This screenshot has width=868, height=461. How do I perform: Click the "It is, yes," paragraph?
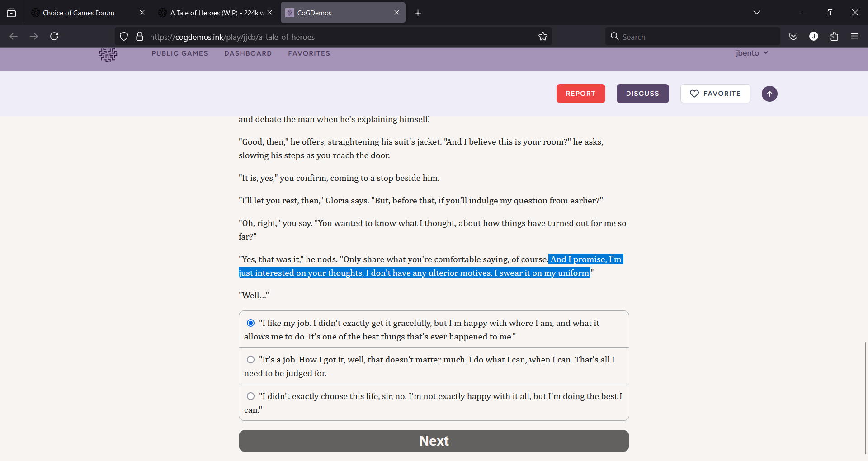[x=339, y=178]
